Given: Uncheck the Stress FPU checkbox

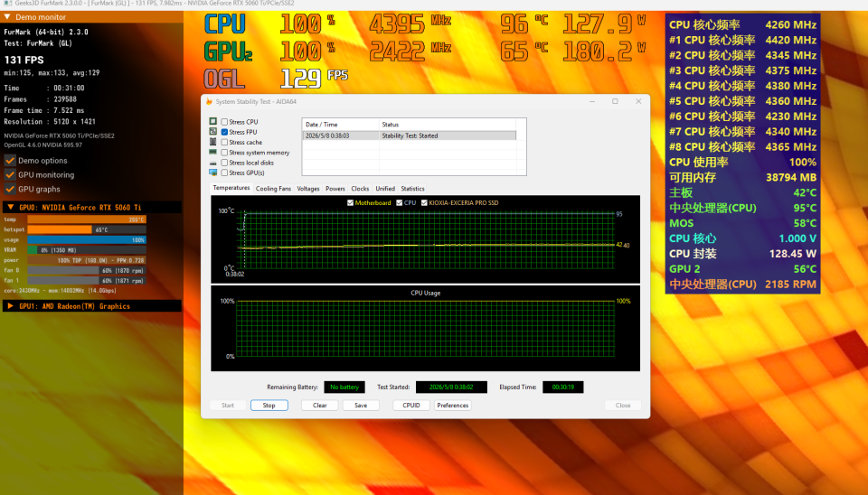Looking at the screenshot, I should pyautogui.click(x=224, y=132).
